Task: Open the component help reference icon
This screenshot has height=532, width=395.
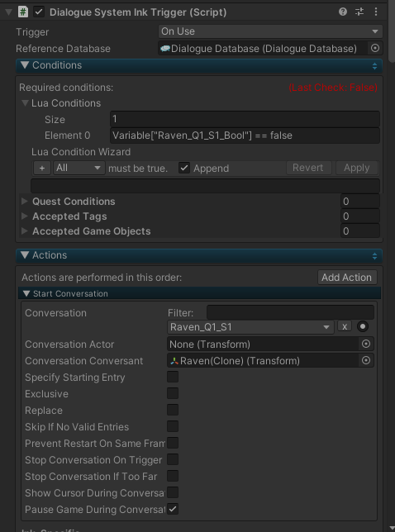Action: click(343, 12)
